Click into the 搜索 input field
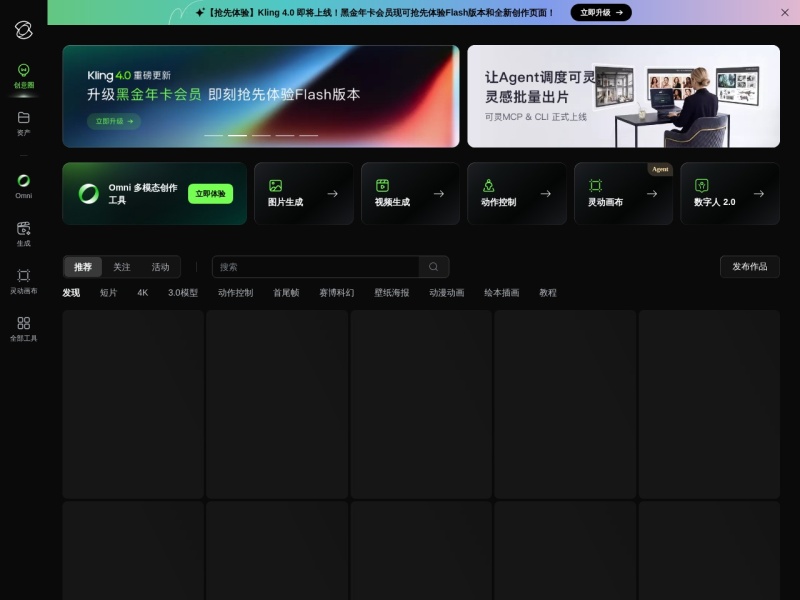Viewport: 800px width, 600px height. click(x=315, y=267)
